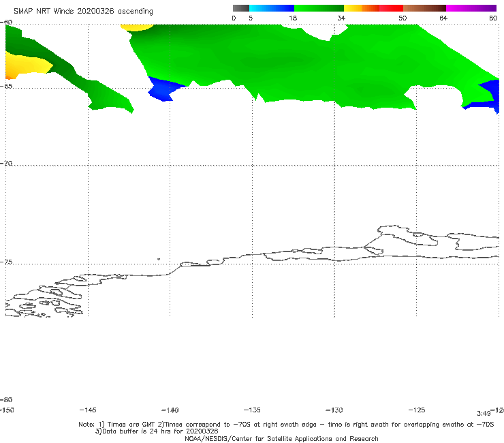Click the swath time stamp "3:49"
This screenshot has width=504, height=443.
coord(484,414)
